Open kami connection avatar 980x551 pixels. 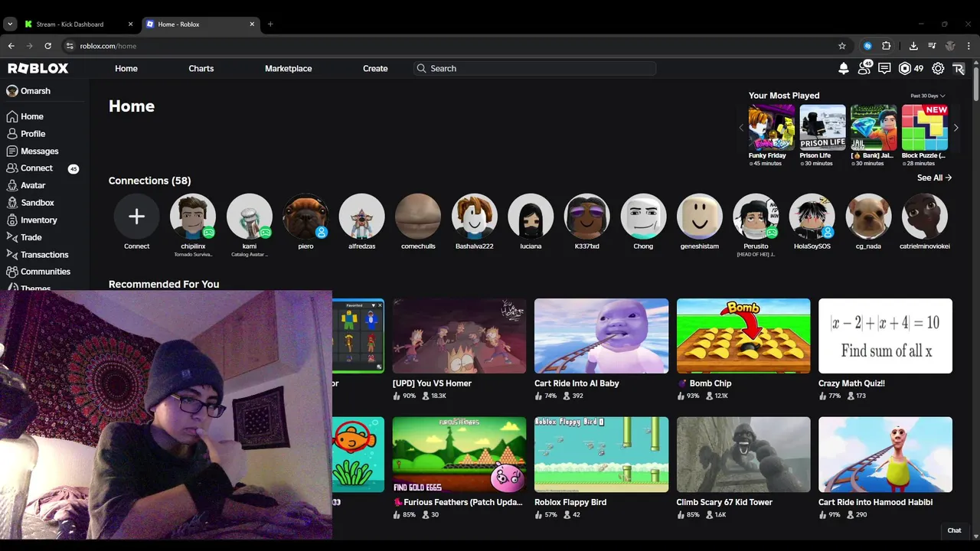(250, 217)
